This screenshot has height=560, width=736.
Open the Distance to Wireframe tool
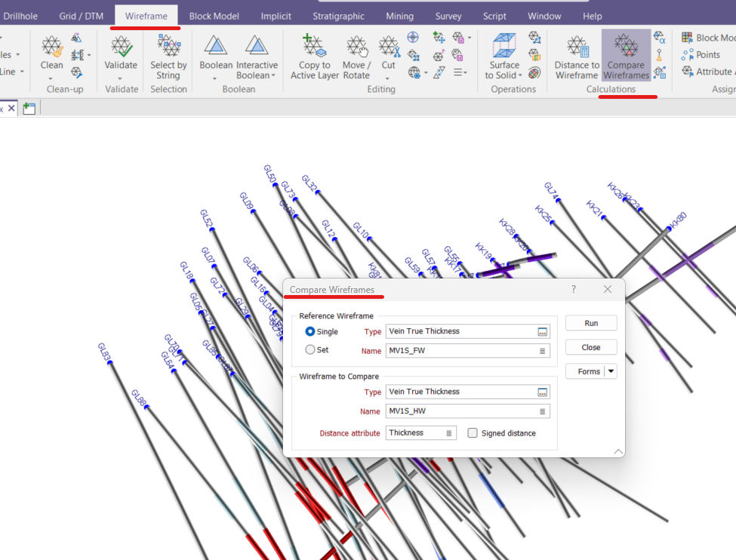[x=577, y=57]
